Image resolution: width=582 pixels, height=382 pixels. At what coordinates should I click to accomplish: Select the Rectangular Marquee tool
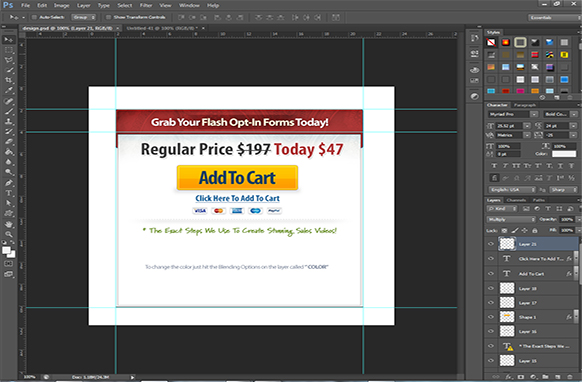click(8, 50)
